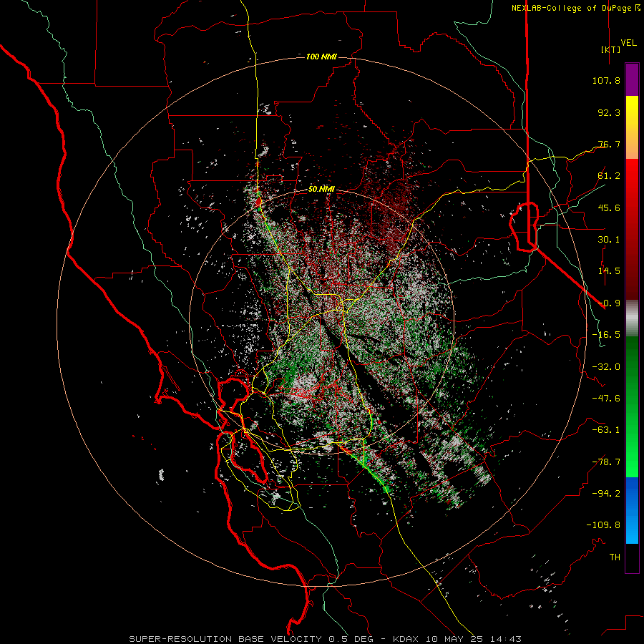The image size is (644, 644).
Task: Select the -63.1 legend value
Action: click(606, 430)
